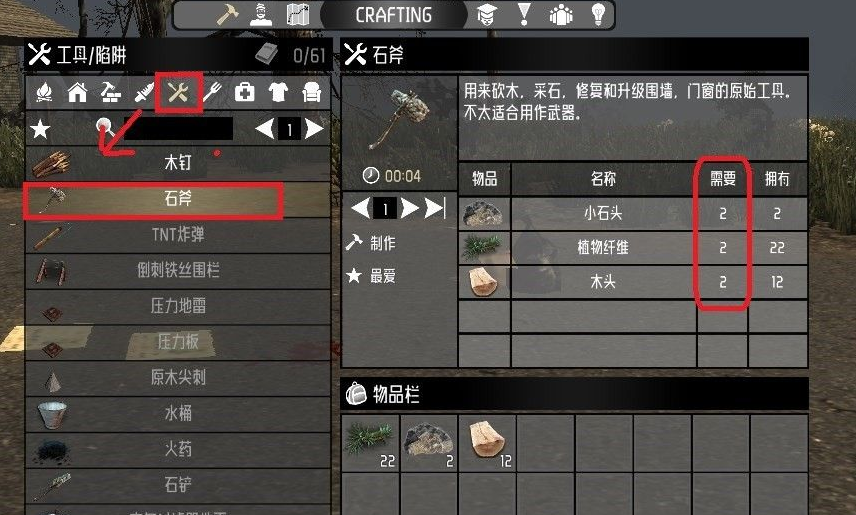Click the recipe search input field
Viewport: 856px width, 515px height.
178,129
